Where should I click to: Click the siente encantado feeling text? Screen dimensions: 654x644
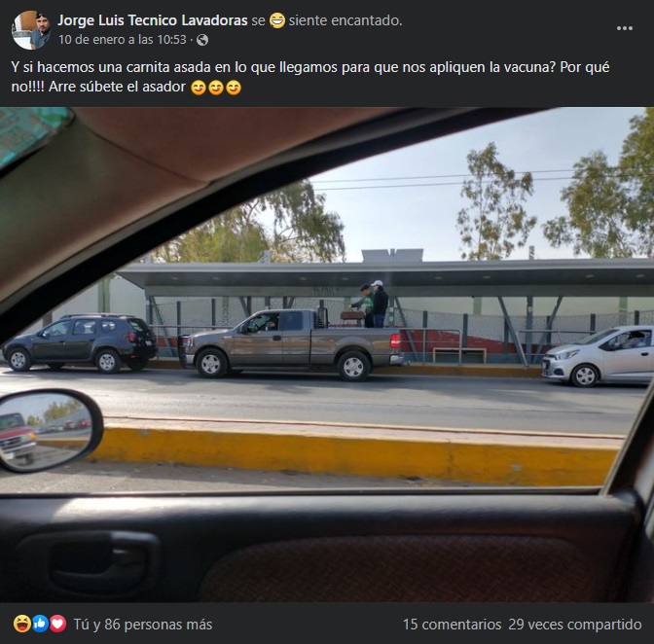point(345,20)
